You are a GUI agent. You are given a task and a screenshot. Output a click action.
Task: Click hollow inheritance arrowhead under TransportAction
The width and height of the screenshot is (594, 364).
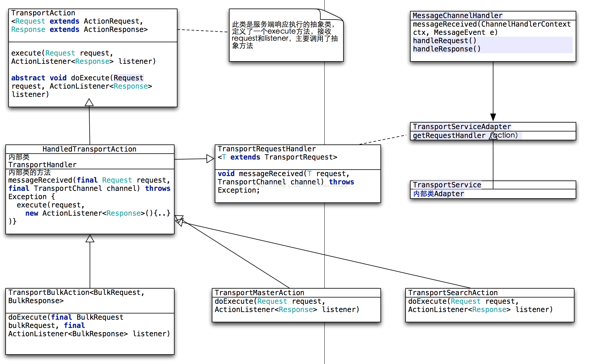[89, 103]
